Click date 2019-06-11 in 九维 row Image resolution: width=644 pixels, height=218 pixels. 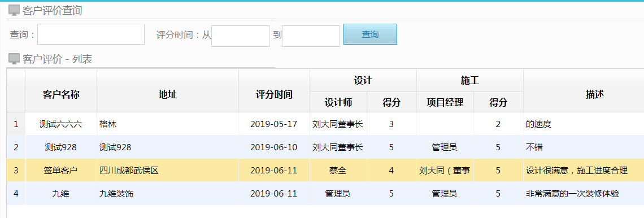(x=273, y=193)
